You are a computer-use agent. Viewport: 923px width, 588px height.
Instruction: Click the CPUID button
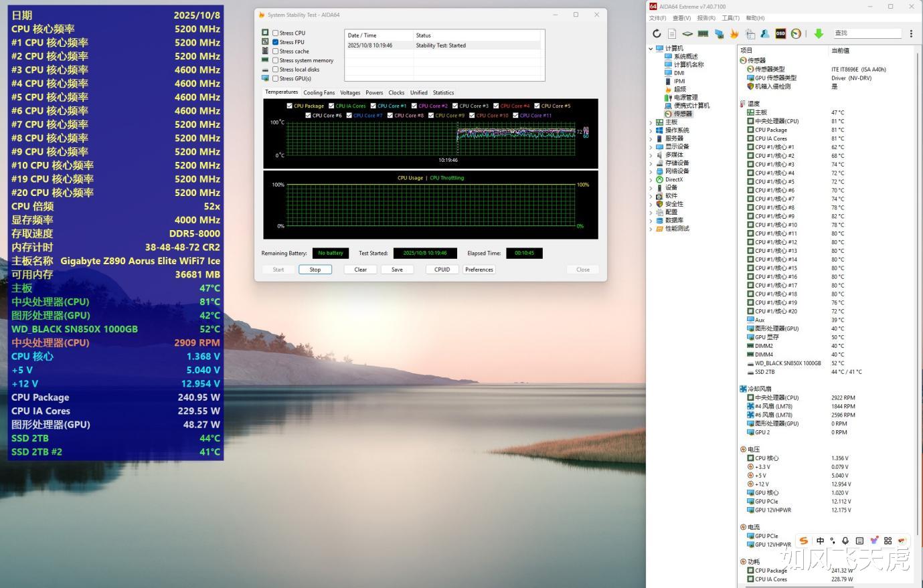(x=442, y=270)
